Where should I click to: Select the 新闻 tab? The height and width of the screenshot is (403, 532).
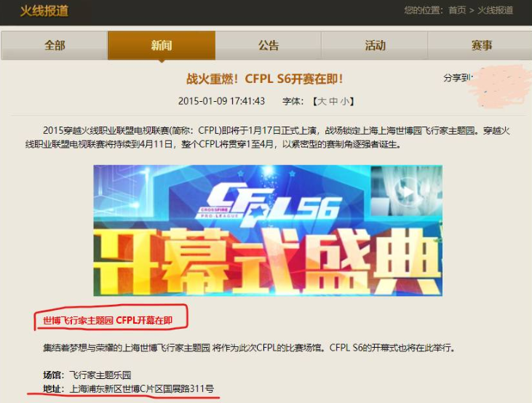tap(162, 45)
